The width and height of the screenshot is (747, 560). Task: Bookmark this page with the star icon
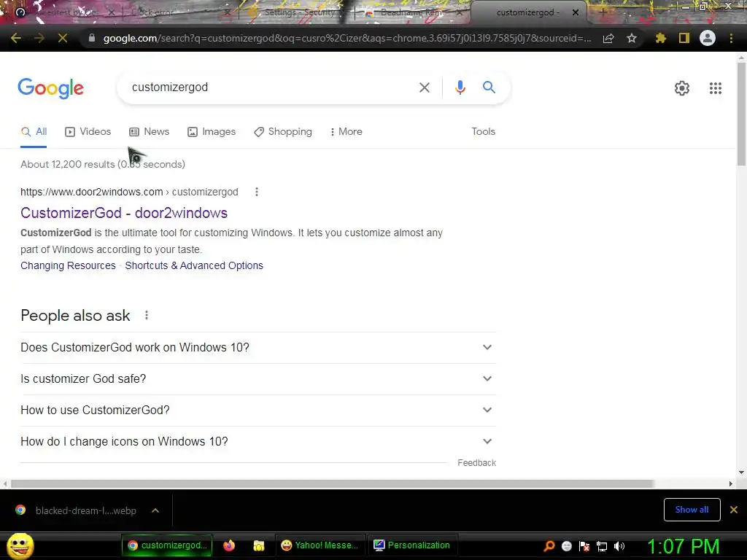[632, 38]
